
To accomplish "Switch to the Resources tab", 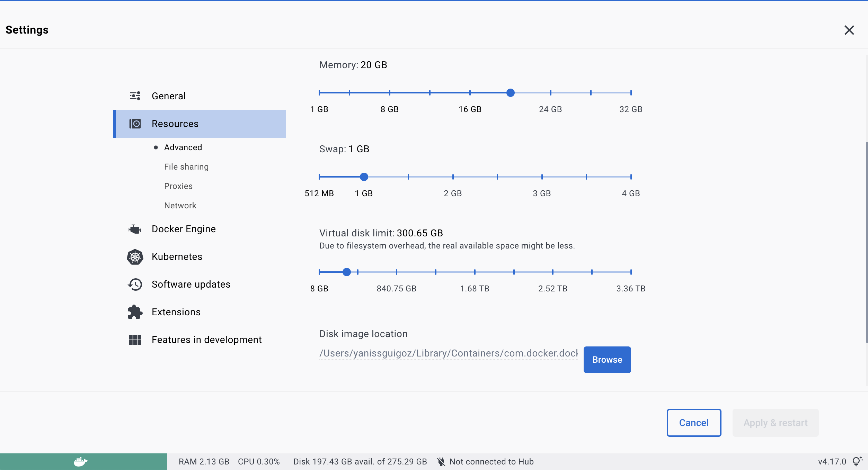I will 175,124.
